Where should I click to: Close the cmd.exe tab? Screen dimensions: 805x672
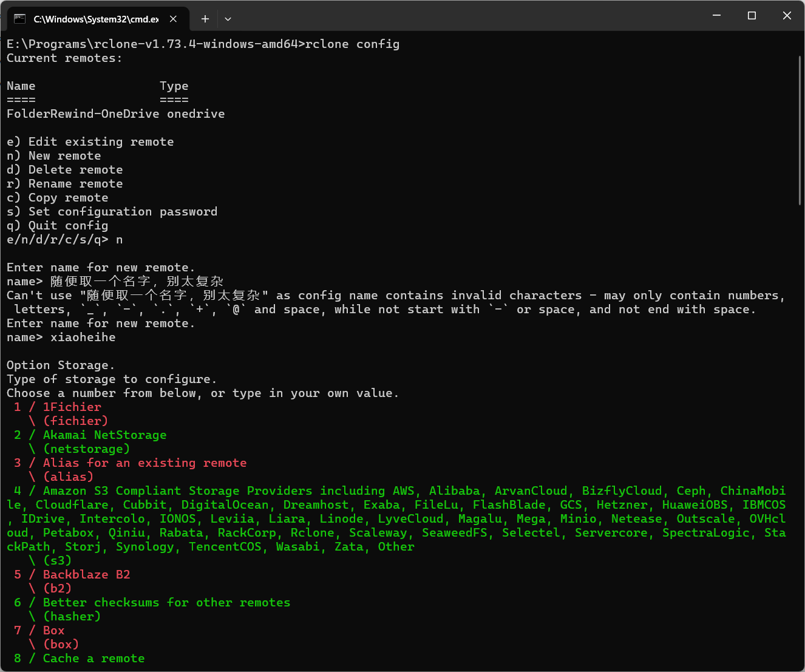(173, 18)
